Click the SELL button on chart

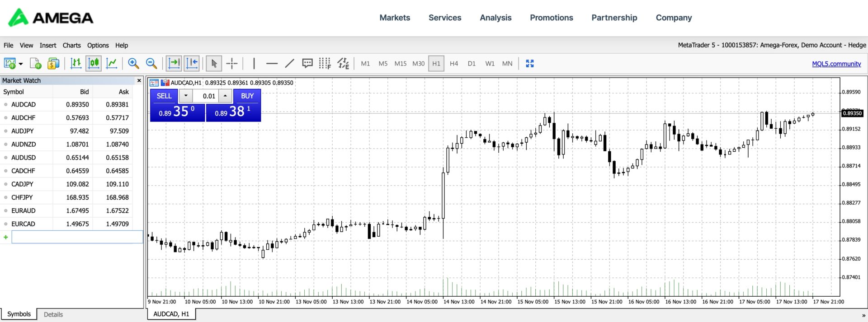tap(164, 96)
